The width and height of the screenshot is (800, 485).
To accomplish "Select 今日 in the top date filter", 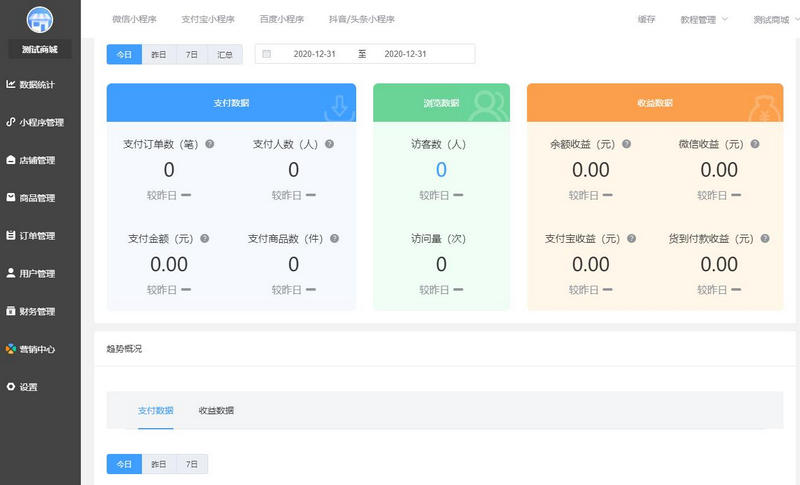I will pos(124,54).
